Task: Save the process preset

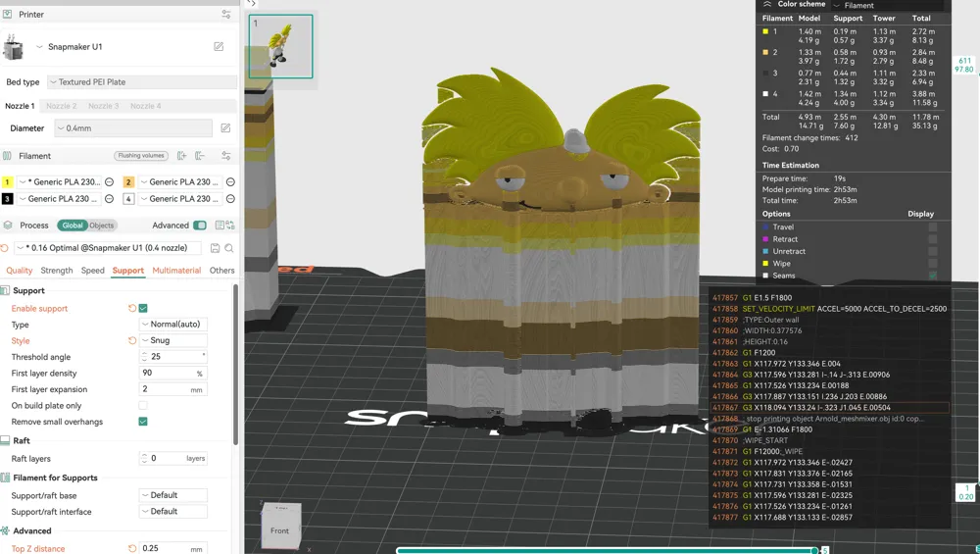Action: 215,248
